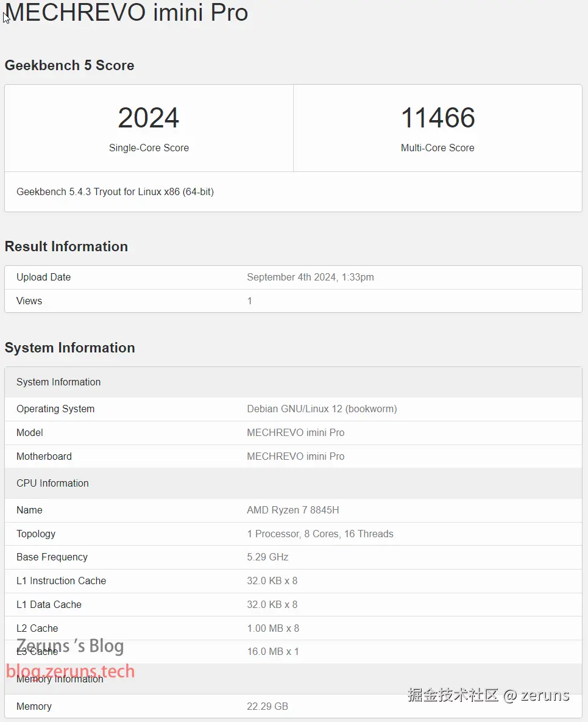Viewport: 588px width, 722px height.
Task: Select the L3 Cache value 16.0 MB x 1
Action: click(x=273, y=652)
